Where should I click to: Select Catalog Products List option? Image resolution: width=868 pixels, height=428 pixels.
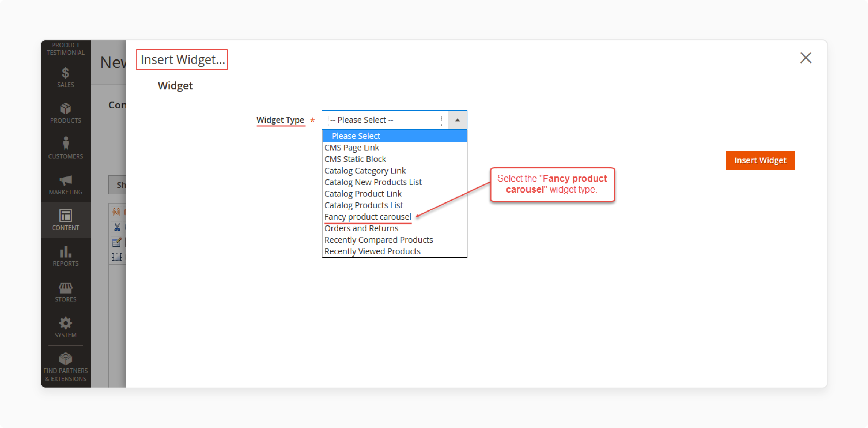click(394, 205)
